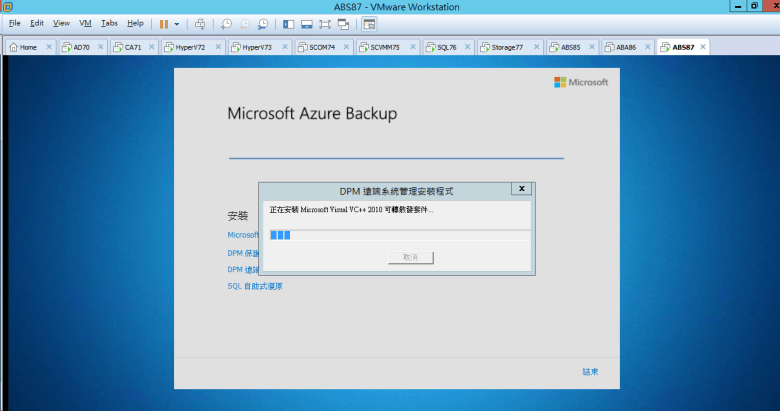780x411 pixels.
Task: Open the snapshot manager icon
Action: (262, 23)
